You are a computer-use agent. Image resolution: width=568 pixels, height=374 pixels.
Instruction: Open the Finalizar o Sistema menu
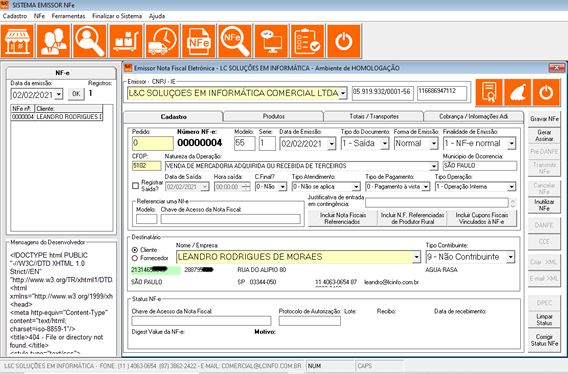117,16
